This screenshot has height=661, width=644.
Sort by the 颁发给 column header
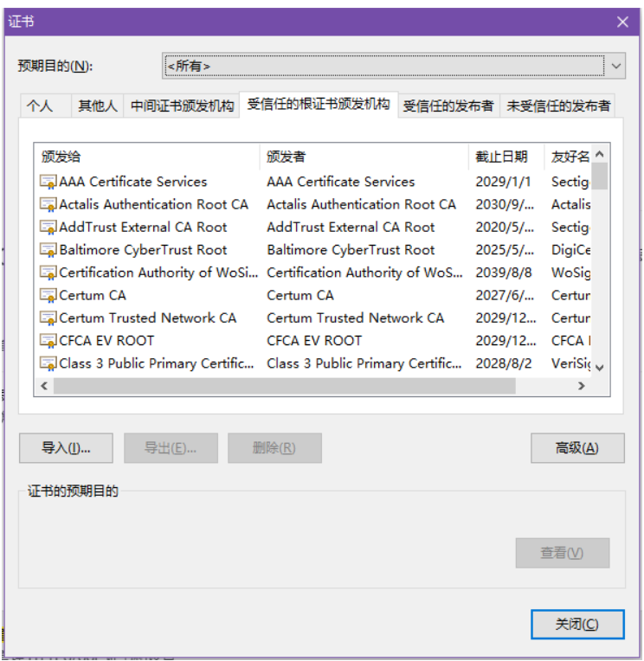147,157
